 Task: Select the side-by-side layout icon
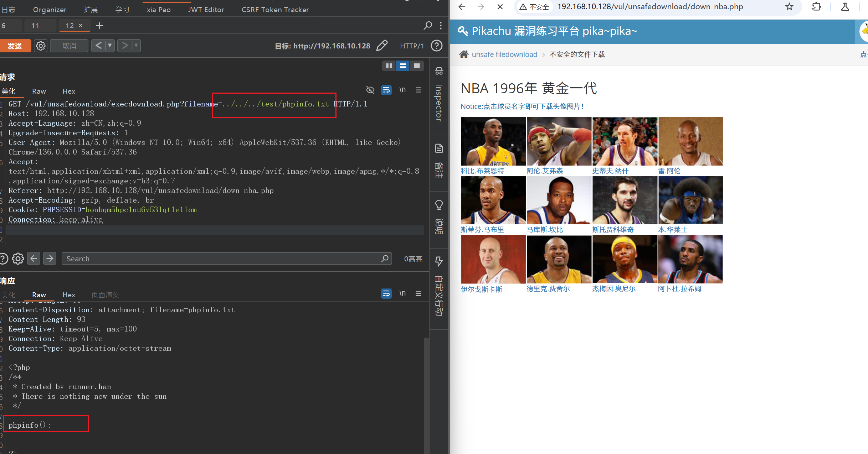389,66
